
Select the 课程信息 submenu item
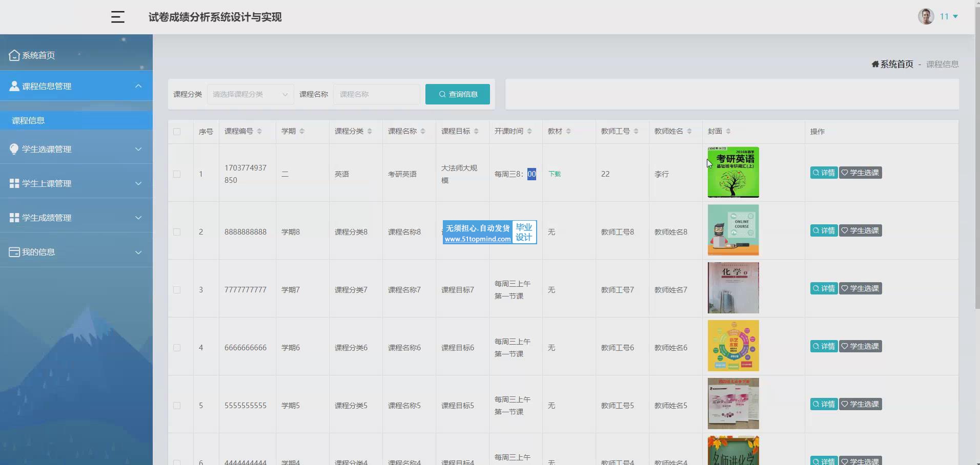(76, 120)
